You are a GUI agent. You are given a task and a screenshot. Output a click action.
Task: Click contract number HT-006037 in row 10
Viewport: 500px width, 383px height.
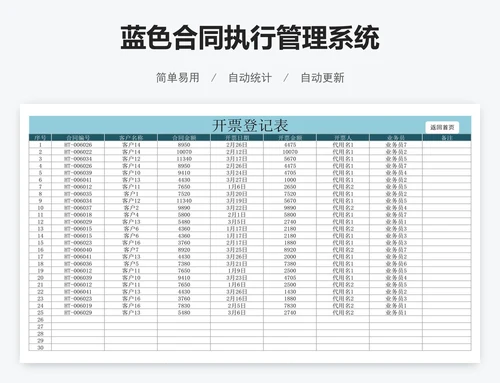pyautogui.click(x=78, y=208)
